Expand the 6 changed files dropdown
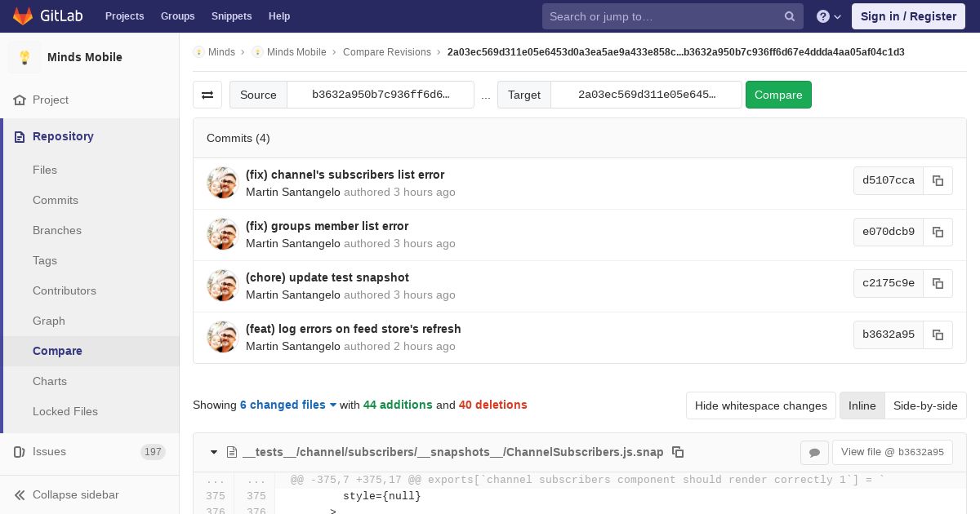The height and width of the screenshot is (514, 980). pyautogui.click(x=288, y=405)
